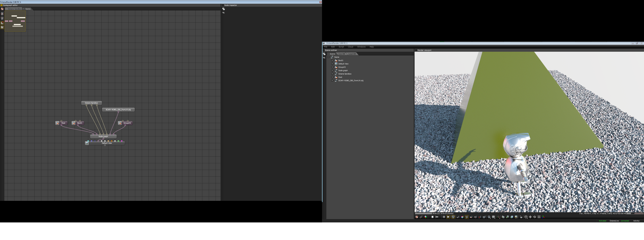Image resolution: width=644 pixels, height=240 pixels.
Task: Toggle the material picker sphere icon
Action: click(x=467, y=217)
